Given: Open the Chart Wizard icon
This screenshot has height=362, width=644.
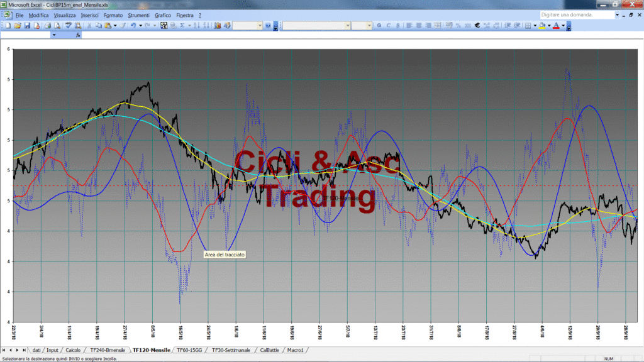Looking at the screenshot, I should click(217, 25).
